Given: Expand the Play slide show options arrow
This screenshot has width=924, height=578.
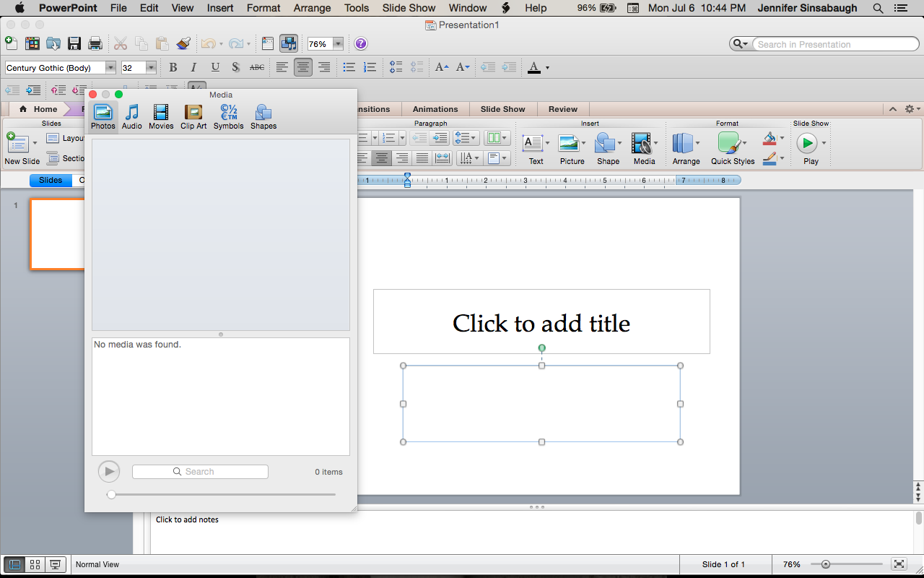Looking at the screenshot, I should [x=824, y=142].
